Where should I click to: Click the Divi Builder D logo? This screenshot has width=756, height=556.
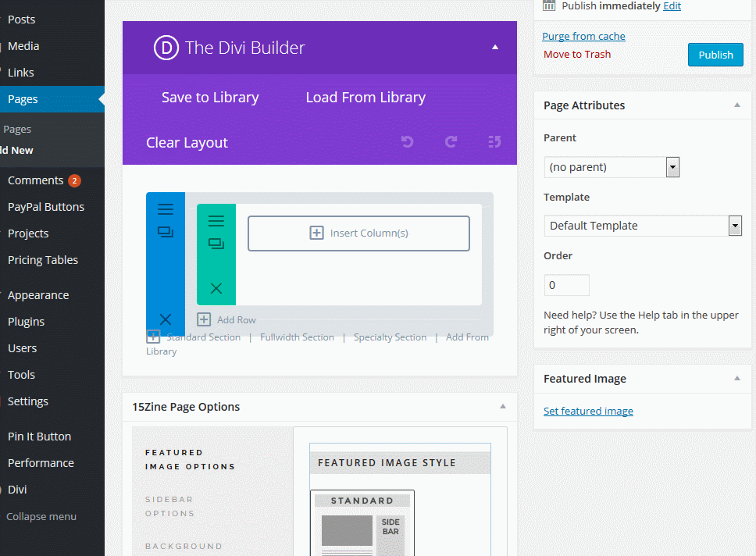pos(166,48)
